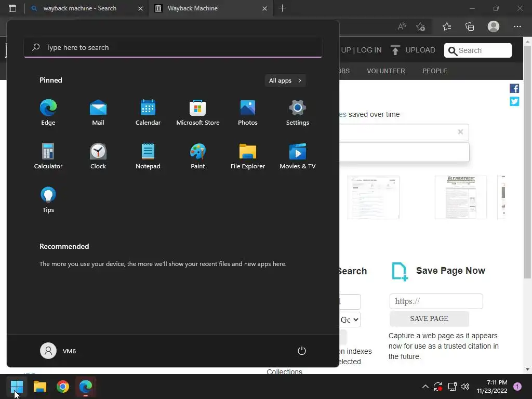Open Edge tab actions menu
Viewport: 532px width, 399px height.
12,8
